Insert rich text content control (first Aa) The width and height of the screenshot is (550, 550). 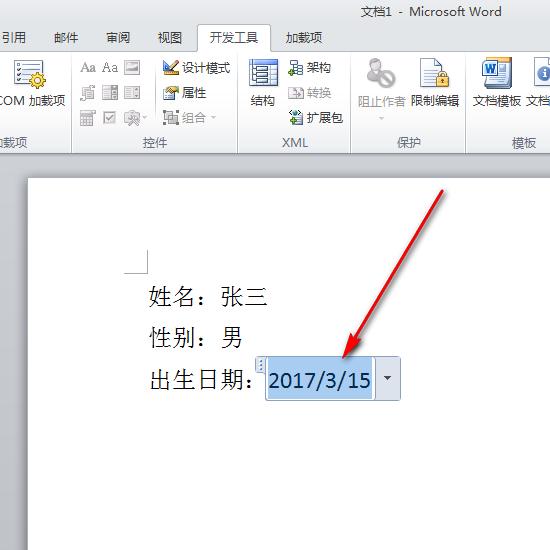pos(88,67)
